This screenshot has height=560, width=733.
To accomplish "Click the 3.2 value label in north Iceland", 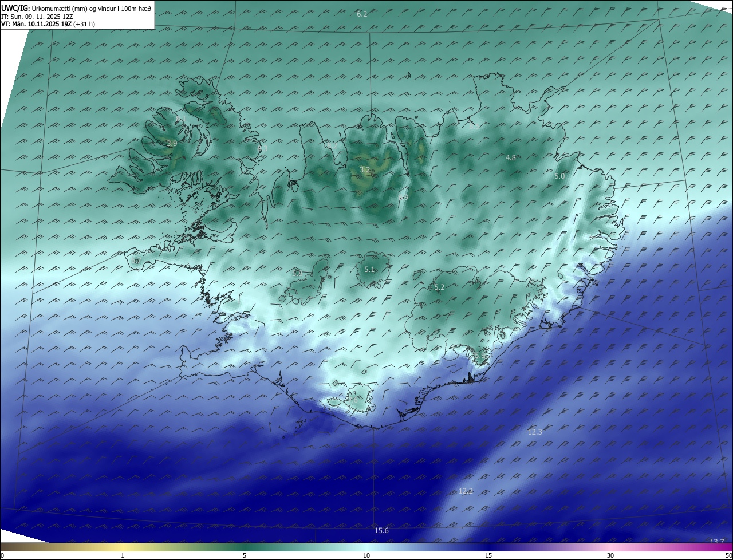I will pos(365,170).
